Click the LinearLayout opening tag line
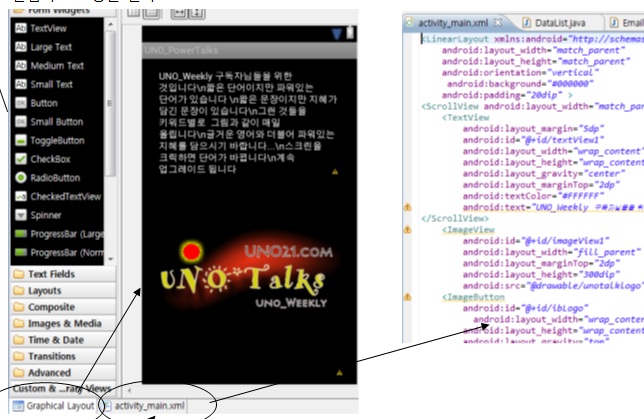 532,39
